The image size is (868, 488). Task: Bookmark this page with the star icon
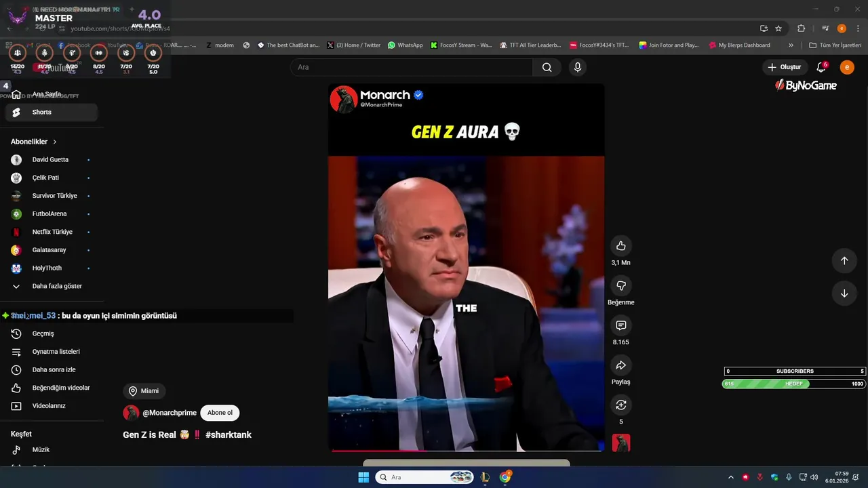[778, 28]
